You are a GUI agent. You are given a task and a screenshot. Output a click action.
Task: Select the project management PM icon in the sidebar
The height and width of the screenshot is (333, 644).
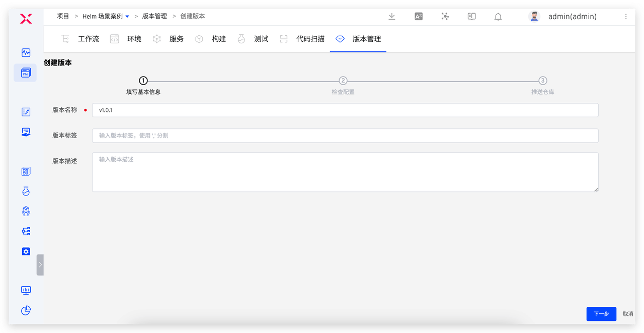pyautogui.click(x=26, y=72)
